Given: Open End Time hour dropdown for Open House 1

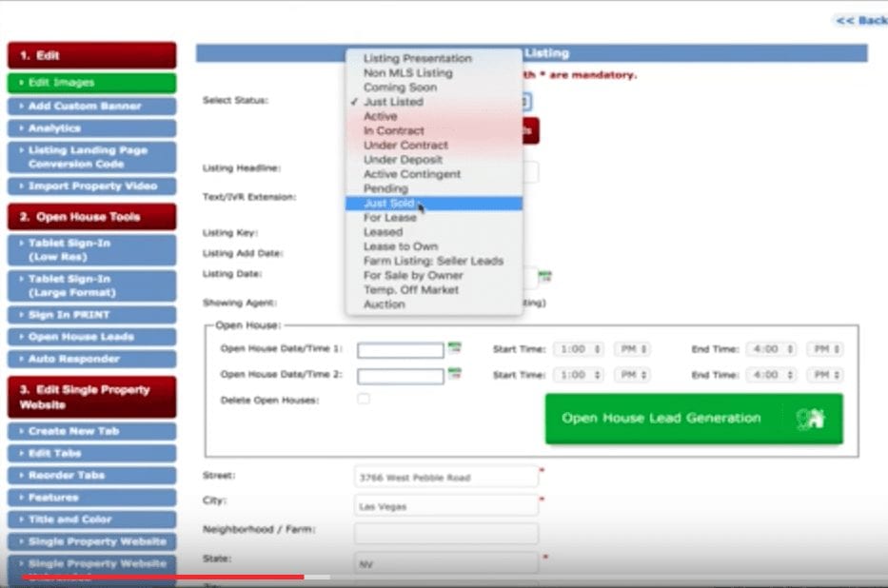Looking at the screenshot, I should pos(772,349).
